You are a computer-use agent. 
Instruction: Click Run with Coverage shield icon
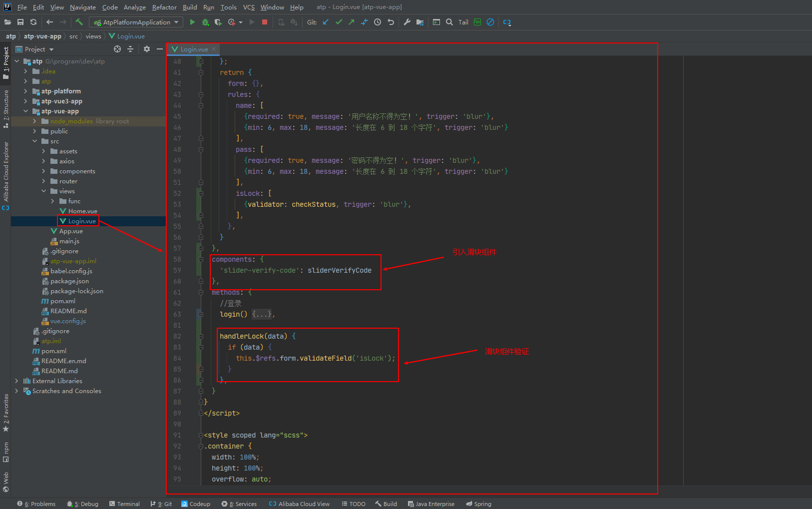pyautogui.click(x=218, y=22)
